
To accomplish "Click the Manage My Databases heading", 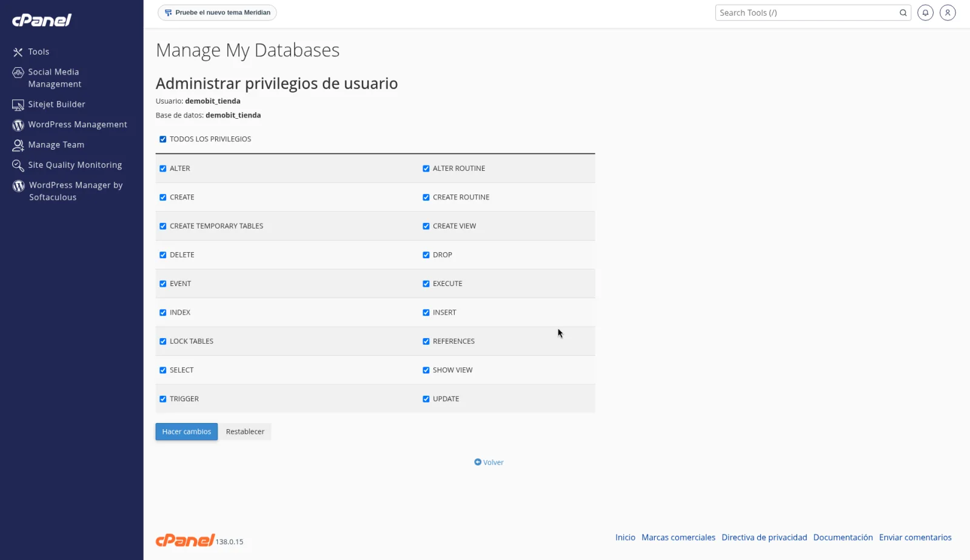I will [247, 50].
